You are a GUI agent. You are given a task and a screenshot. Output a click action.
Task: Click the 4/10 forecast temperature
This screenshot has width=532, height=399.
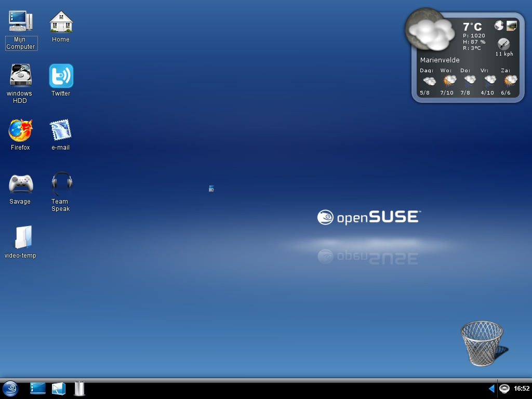(487, 92)
